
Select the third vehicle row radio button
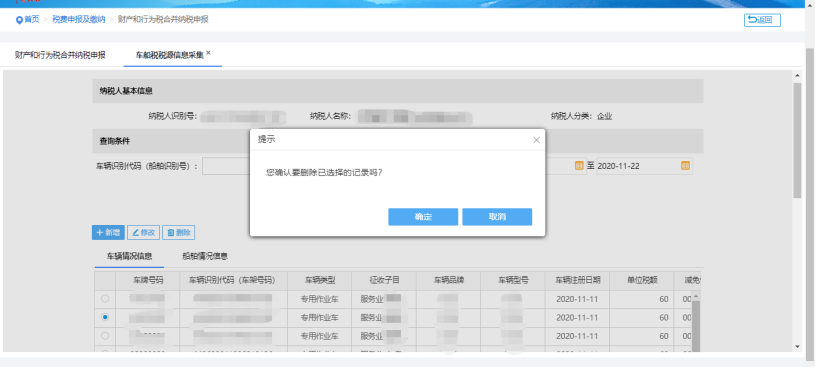coord(105,336)
